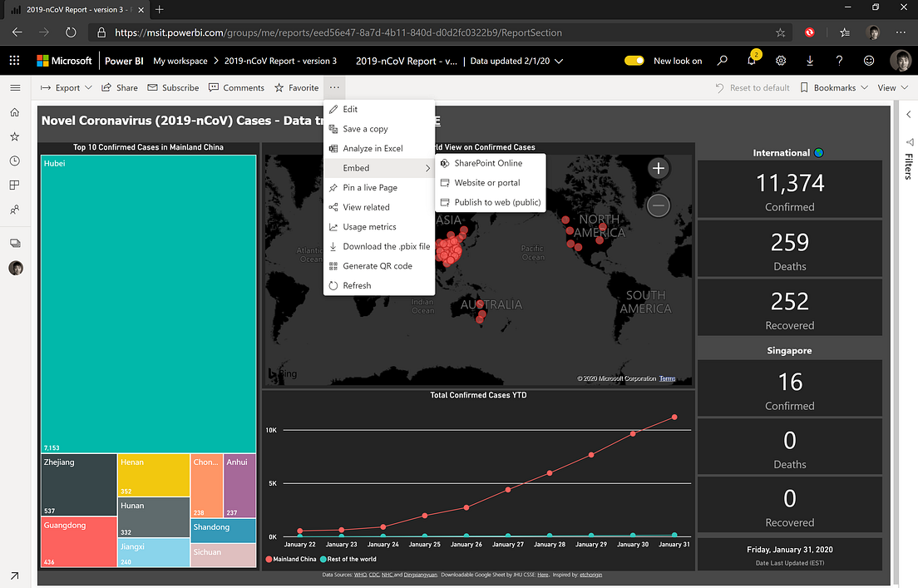Open the View dropdown menu
This screenshot has height=588, width=918.
(891, 87)
